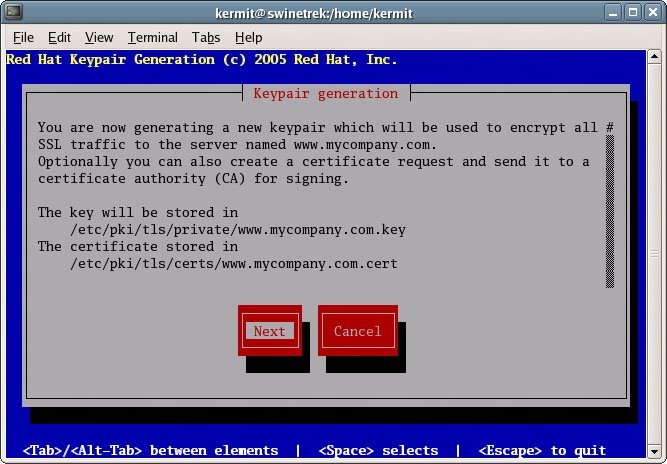Click the line 'The key will be stored in'
The height and width of the screenshot is (464, 667).
pyautogui.click(x=138, y=212)
